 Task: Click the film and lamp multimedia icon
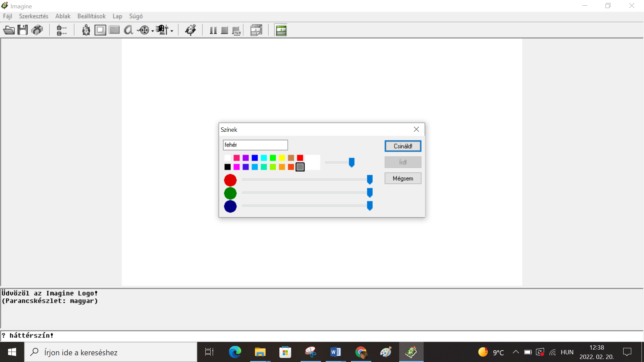(162, 30)
